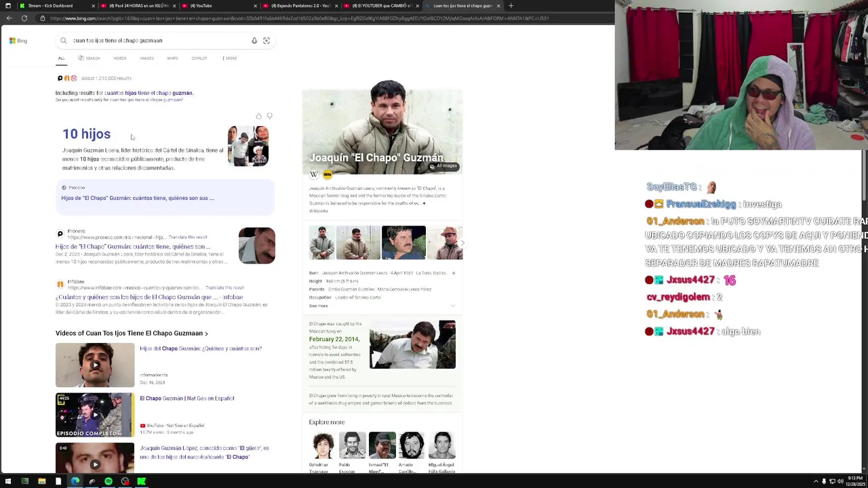Click All images button on El Chapo photo
Image resolution: width=868 pixels, height=488 pixels.
(443, 166)
